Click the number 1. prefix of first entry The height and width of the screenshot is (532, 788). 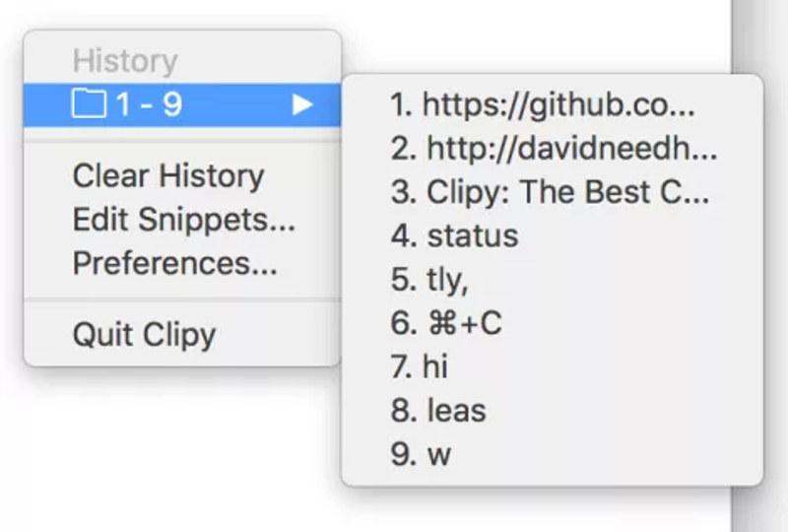coord(402,104)
